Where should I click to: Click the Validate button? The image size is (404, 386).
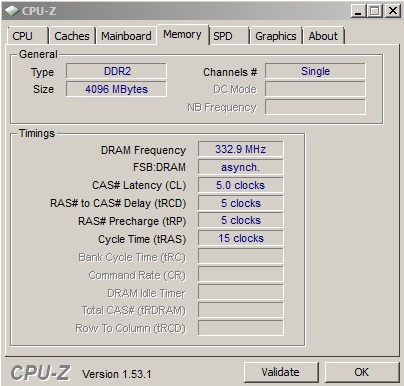pos(281,372)
